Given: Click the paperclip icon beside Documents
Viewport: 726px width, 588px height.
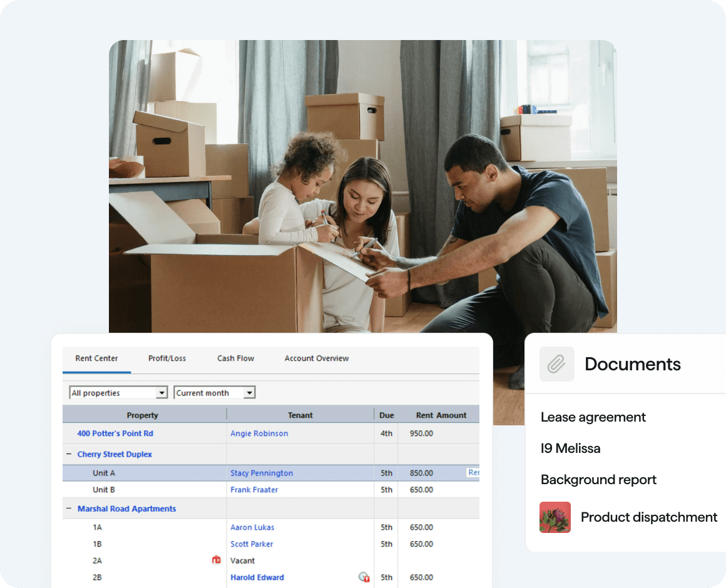Looking at the screenshot, I should tap(556, 364).
